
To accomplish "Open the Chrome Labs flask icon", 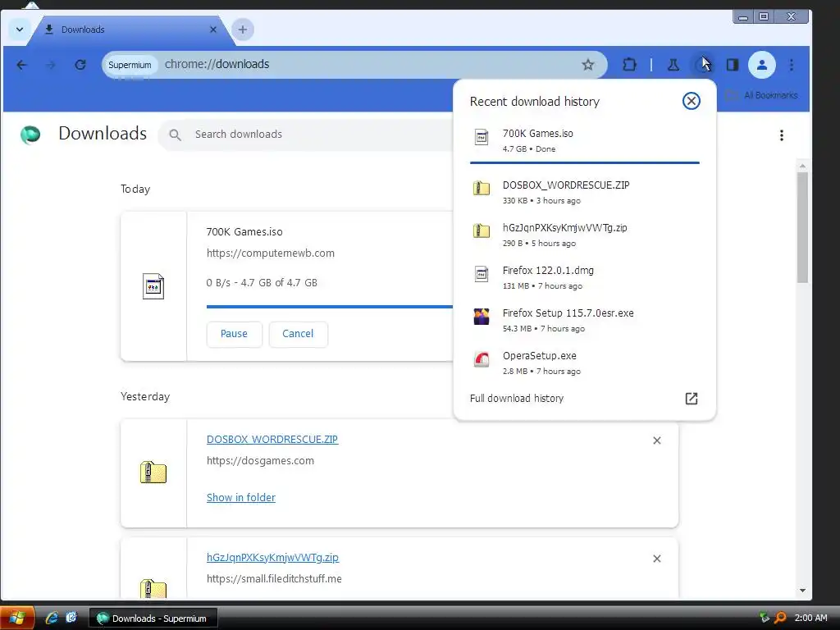I will [673, 65].
